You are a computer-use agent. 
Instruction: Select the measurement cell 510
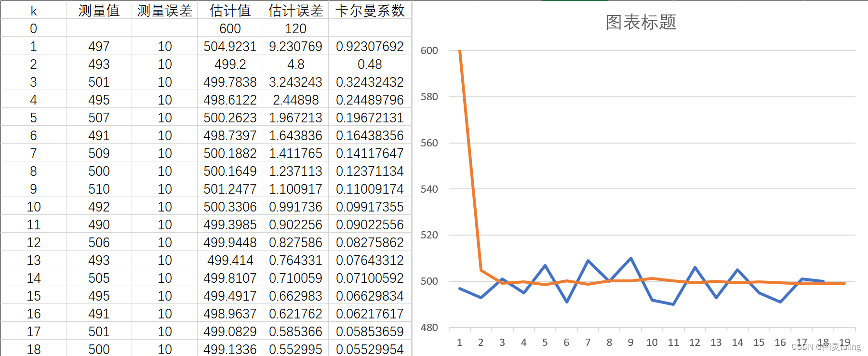tap(99, 189)
